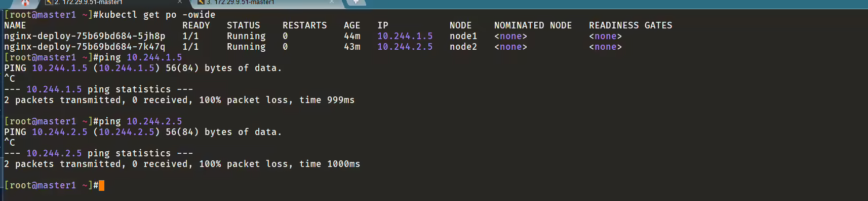Viewport: 868px width, 201px height.
Task: Click the NAME column header text
Action: (x=15, y=25)
